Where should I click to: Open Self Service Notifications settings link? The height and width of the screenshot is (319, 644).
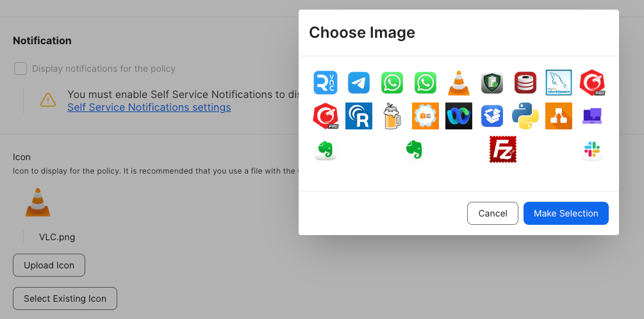149,108
